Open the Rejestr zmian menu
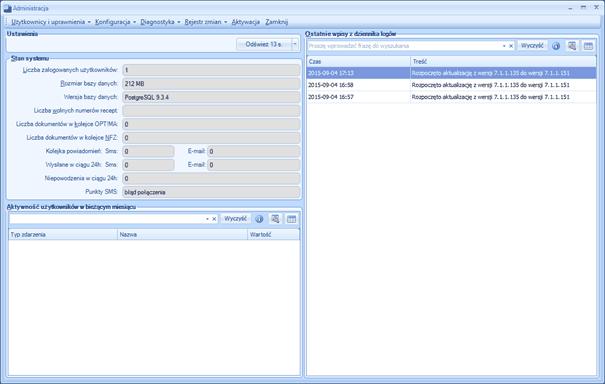605x384 pixels. 206,22
